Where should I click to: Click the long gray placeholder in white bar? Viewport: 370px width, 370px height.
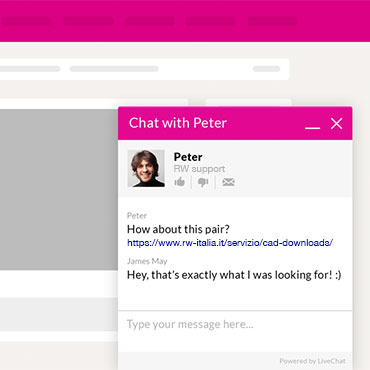pos(114,69)
